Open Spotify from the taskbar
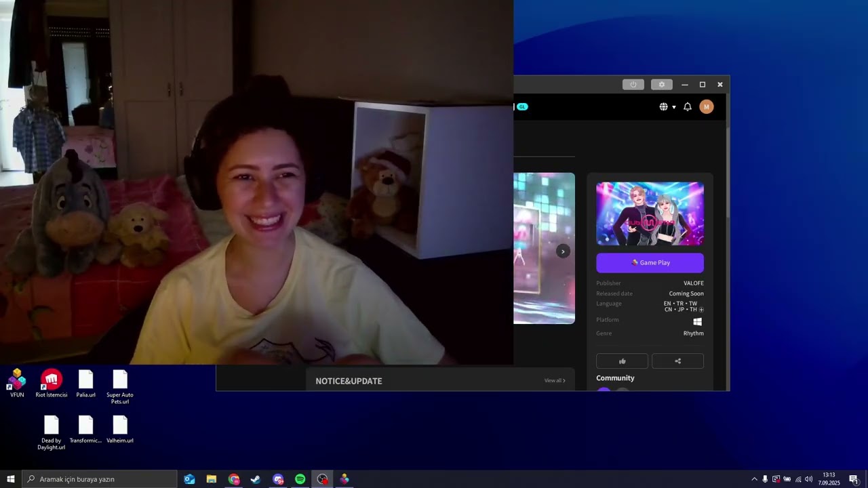Viewport: 868px width, 488px height. 300,479
